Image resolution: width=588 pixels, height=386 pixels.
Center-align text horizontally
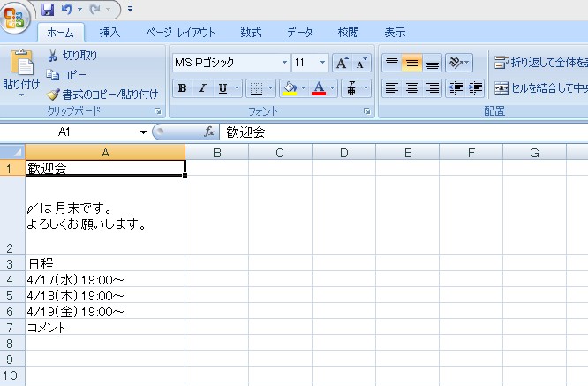pos(411,87)
